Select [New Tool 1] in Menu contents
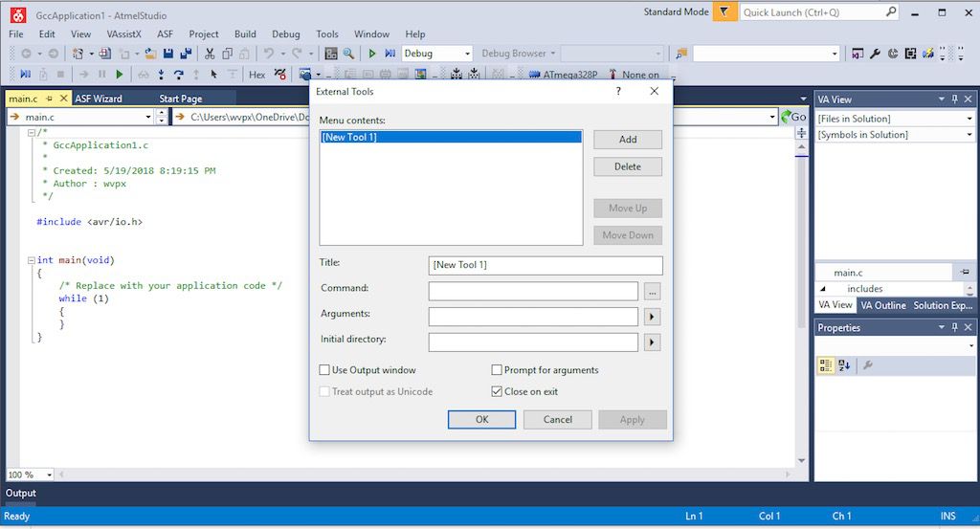The image size is (980, 529). 451,137
